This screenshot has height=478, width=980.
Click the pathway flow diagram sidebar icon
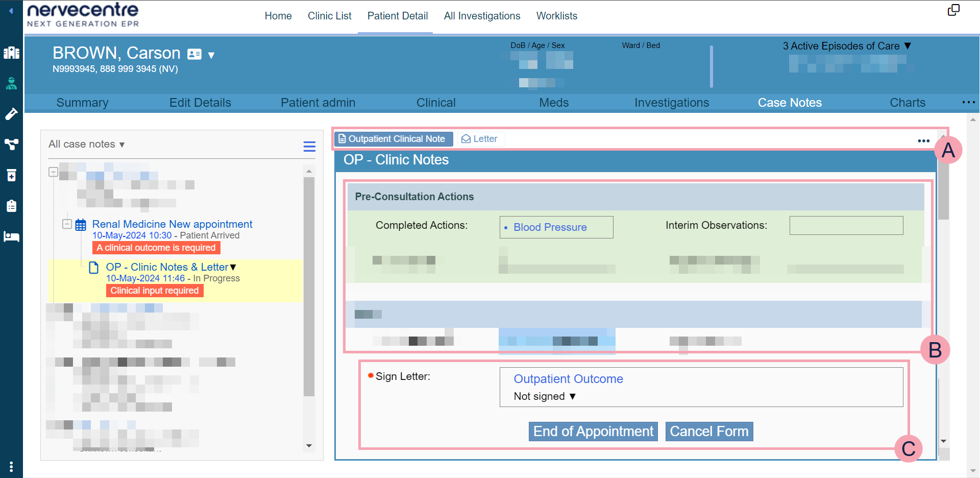[11, 145]
